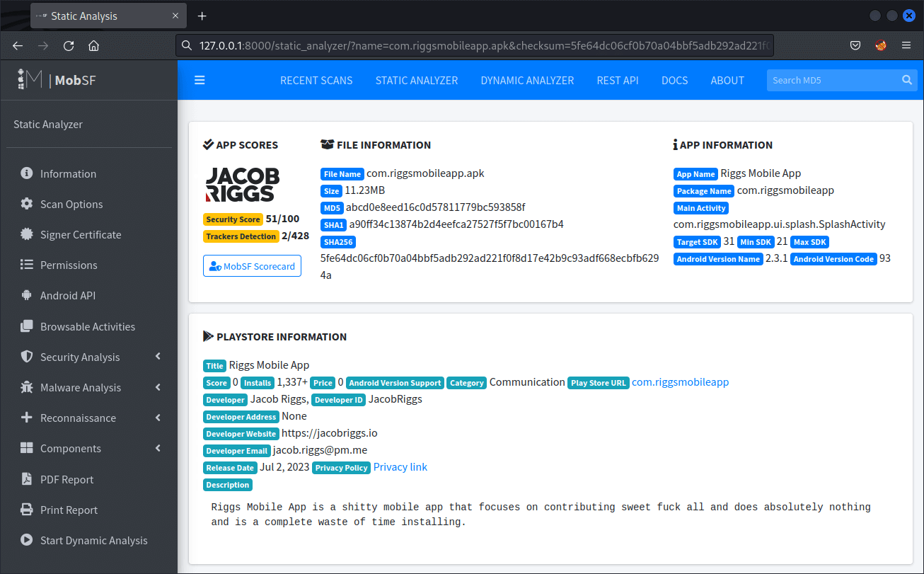This screenshot has width=924, height=574.
Task: Open the Static Analyzer nav item
Action: point(417,80)
